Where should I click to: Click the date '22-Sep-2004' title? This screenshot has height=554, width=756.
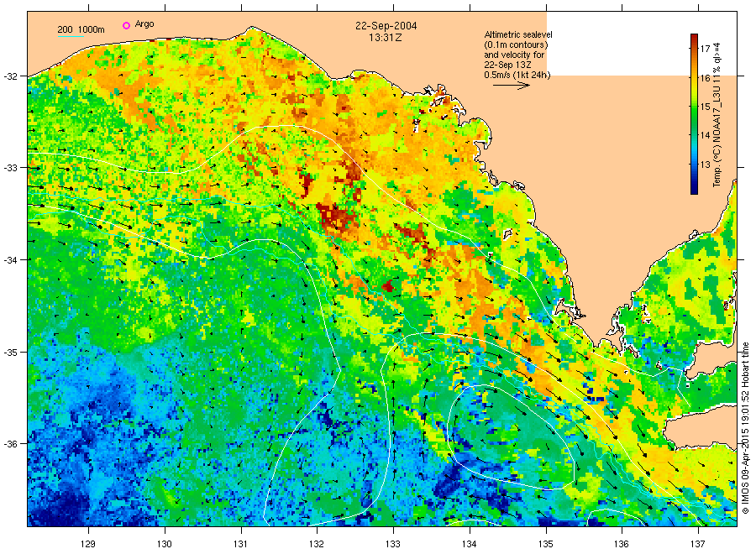386,25
